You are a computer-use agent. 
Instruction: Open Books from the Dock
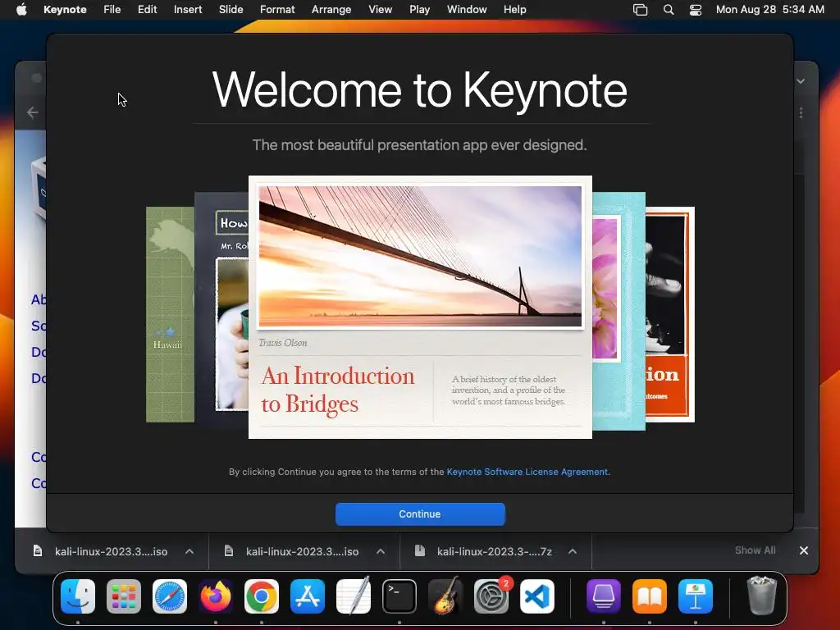(650, 596)
